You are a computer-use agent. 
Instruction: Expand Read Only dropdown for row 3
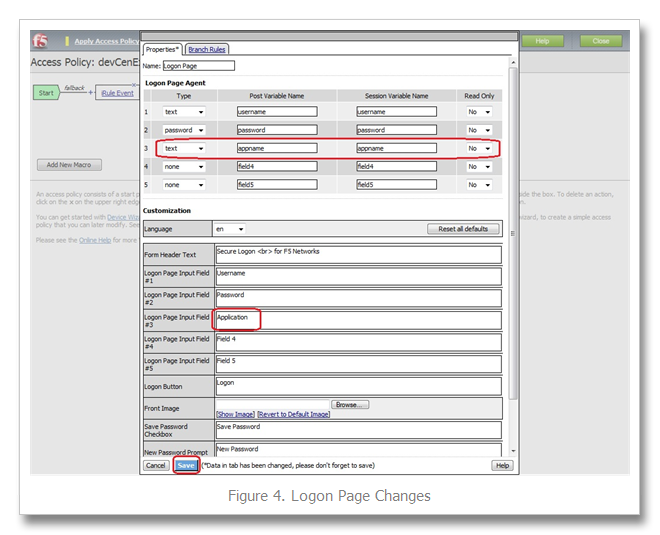480,148
